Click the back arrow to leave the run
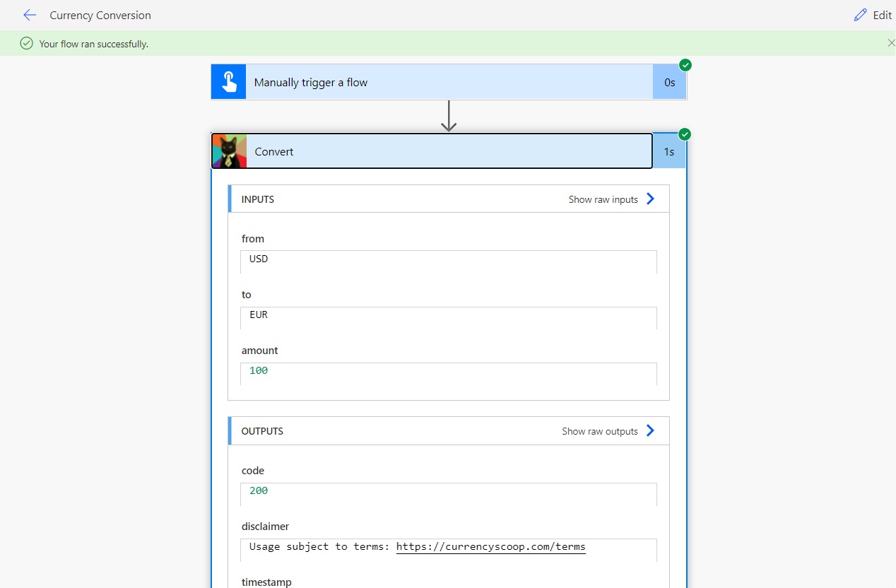Viewport: 896px width, 588px height. pyautogui.click(x=29, y=15)
